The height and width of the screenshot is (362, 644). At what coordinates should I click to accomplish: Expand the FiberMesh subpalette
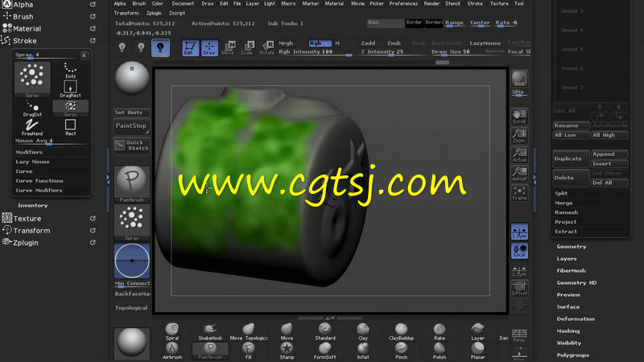(x=571, y=271)
